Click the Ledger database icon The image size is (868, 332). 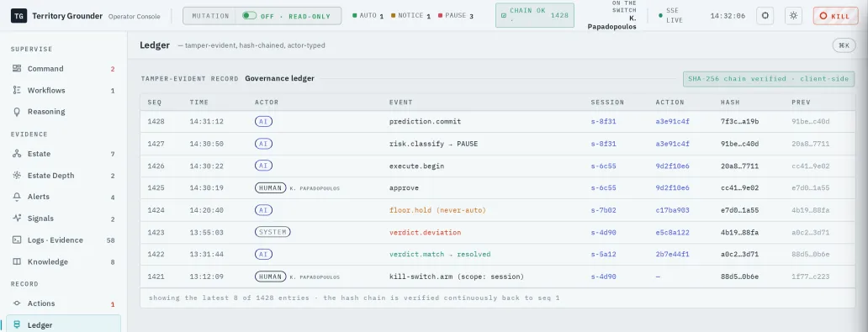click(17, 324)
